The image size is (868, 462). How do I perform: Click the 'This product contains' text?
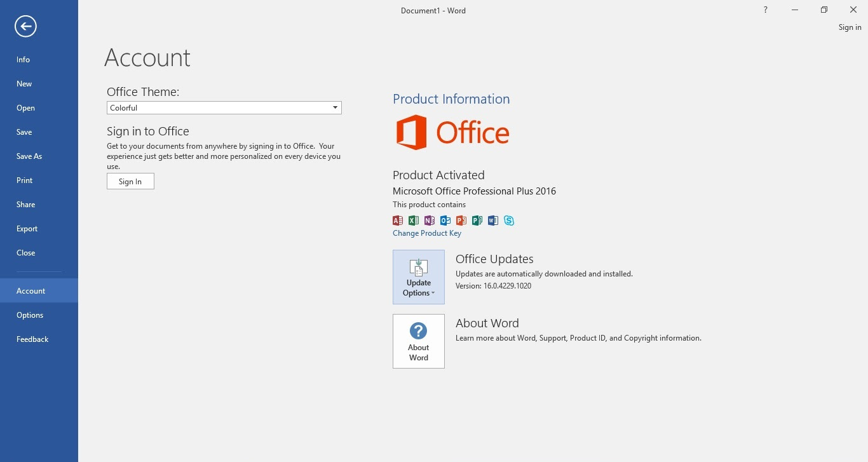pyautogui.click(x=429, y=205)
